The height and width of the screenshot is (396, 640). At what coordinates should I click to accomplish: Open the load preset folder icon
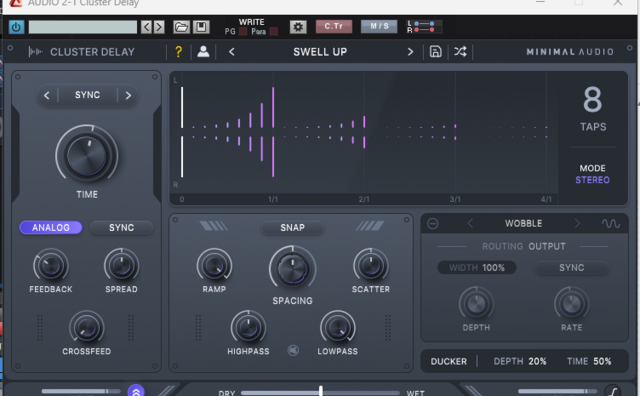pyautogui.click(x=181, y=27)
